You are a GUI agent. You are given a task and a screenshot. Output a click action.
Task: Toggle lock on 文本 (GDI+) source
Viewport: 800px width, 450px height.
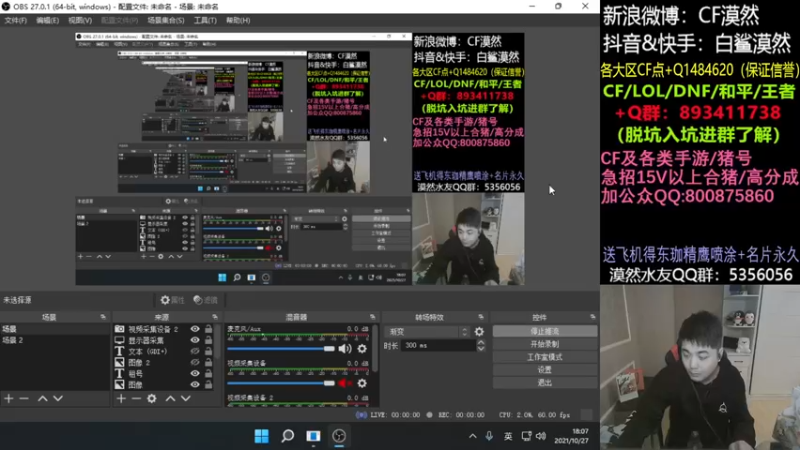point(208,351)
